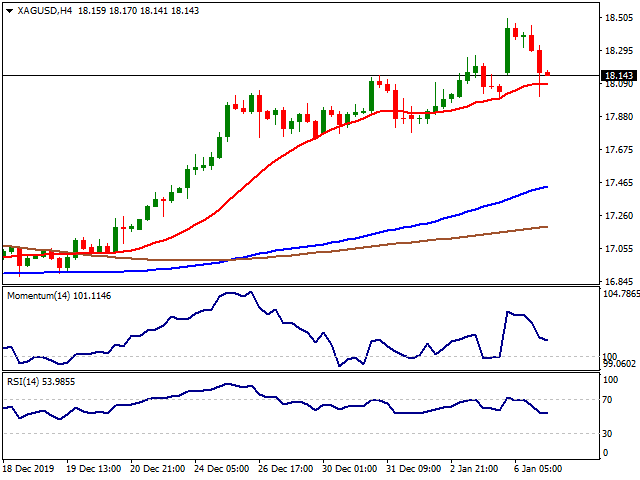
Task: Click the 104.7865 Momentum scale value
Action: (621, 293)
